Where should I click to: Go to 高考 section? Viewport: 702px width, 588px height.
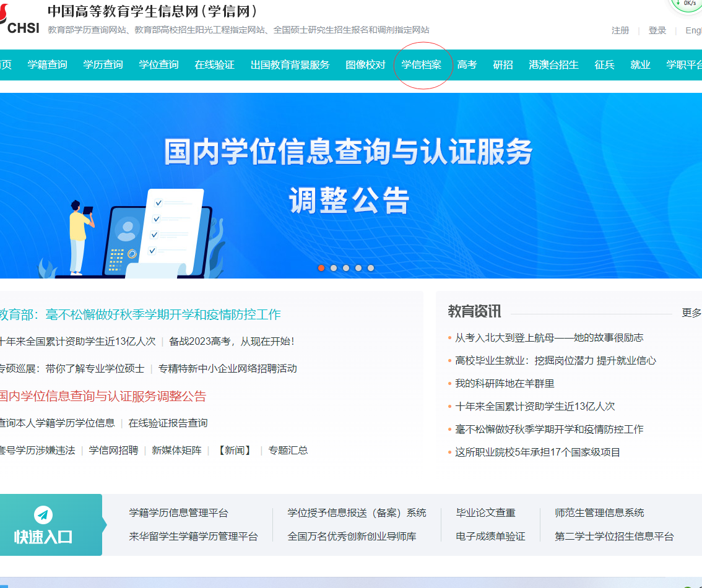[467, 65]
